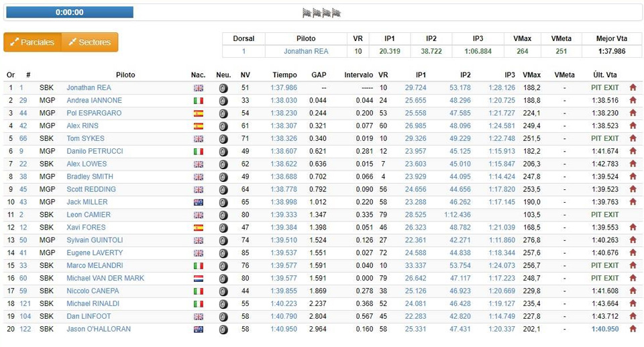Click IP2 value 1:12.436 for Leon CAMIER
The height and width of the screenshot is (347, 644).
point(458,215)
